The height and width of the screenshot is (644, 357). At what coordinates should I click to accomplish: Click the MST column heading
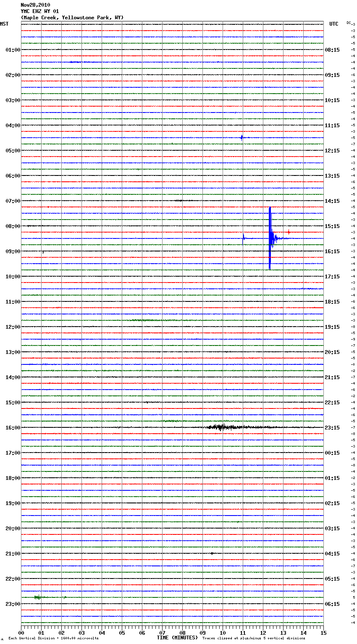(4, 24)
